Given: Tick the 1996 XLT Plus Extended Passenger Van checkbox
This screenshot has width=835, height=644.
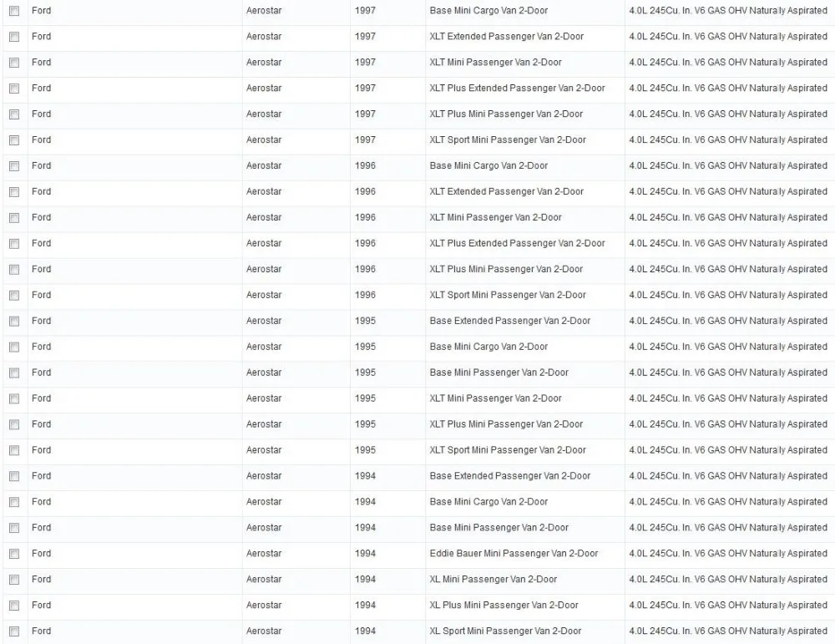Looking at the screenshot, I should click(14, 243).
